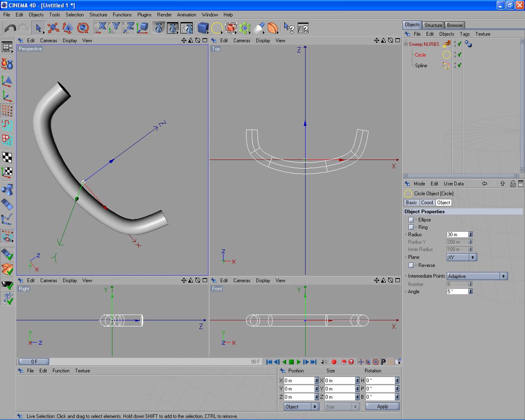Click the Radius input field

[457, 235]
